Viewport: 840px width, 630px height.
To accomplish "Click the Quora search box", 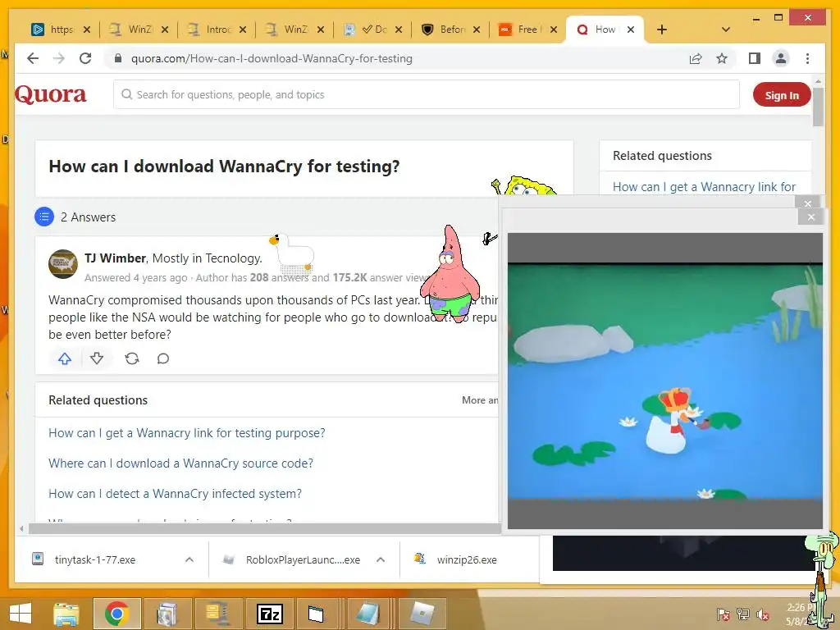I will 427,95.
